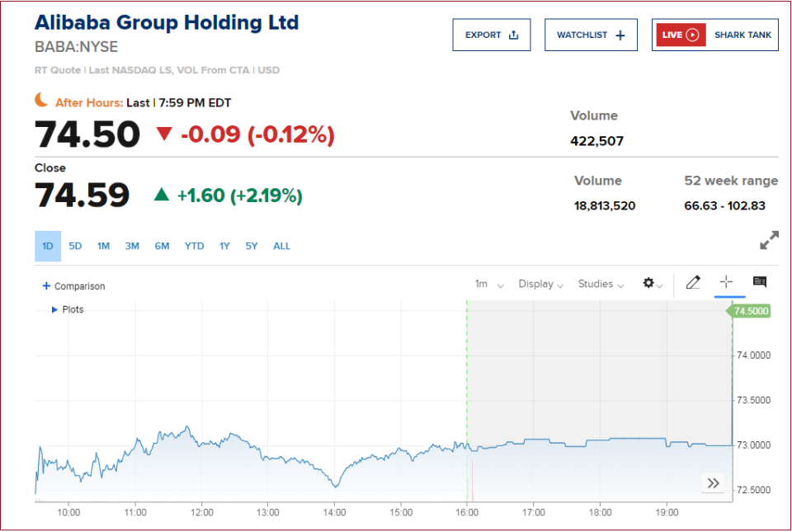The image size is (792, 532).
Task: Open the Studies dropdown
Action: click(x=601, y=284)
